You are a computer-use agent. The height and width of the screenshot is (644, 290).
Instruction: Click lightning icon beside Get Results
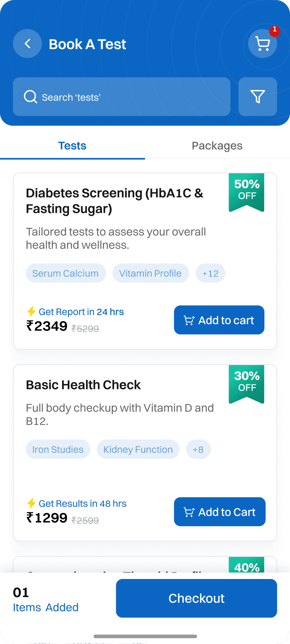pos(31,503)
